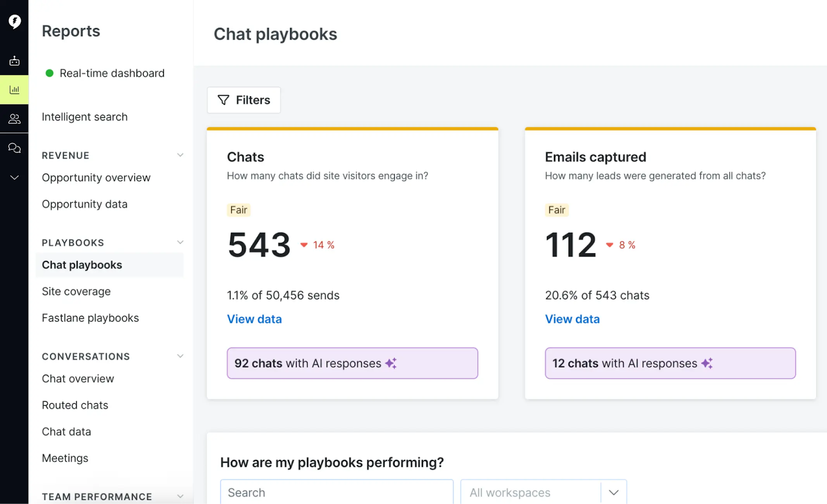Screen dimensions: 827x504
Task: Expand the bottom chevron in the dark sidebar
Action: pos(14,177)
